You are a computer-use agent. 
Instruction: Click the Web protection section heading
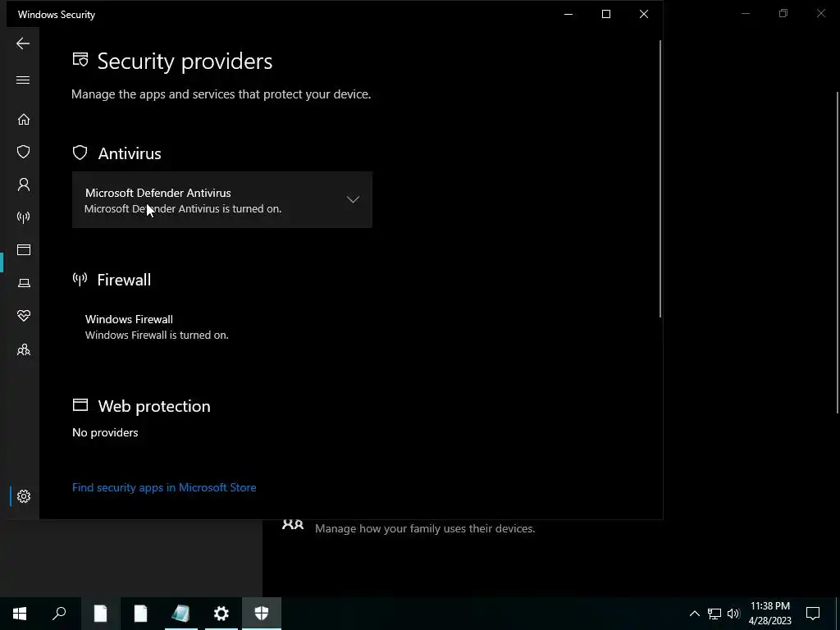[x=154, y=406]
